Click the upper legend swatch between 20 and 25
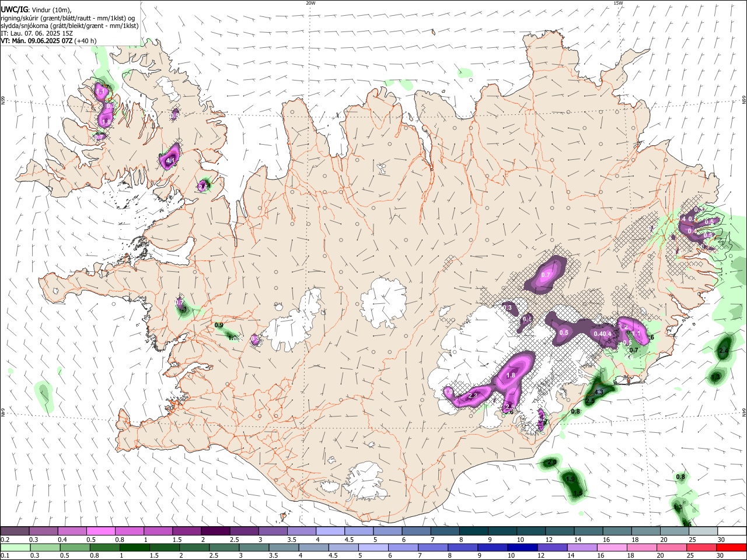This screenshot has height=560, width=747. pos(674,531)
